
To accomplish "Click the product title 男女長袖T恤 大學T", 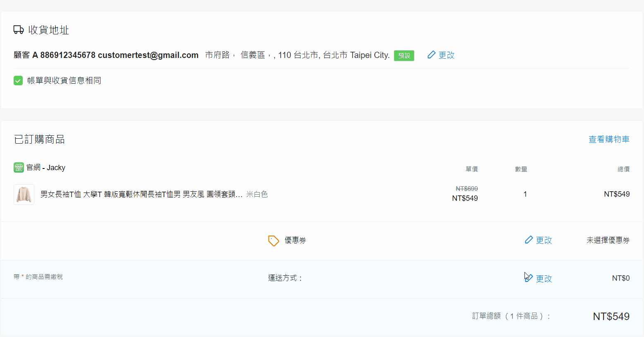I will click(x=141, y=194).
